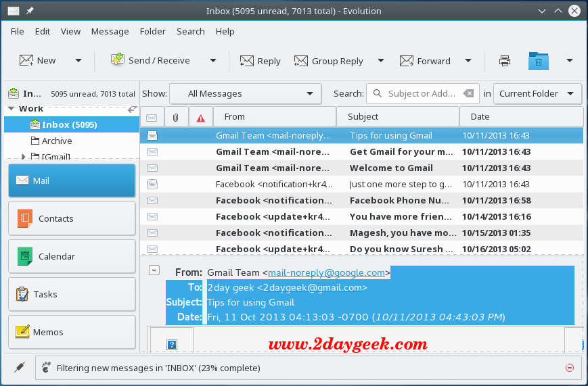Select 'You have more frien...' message
This screenshot has height=386, width=588.
tap(361, 216)
